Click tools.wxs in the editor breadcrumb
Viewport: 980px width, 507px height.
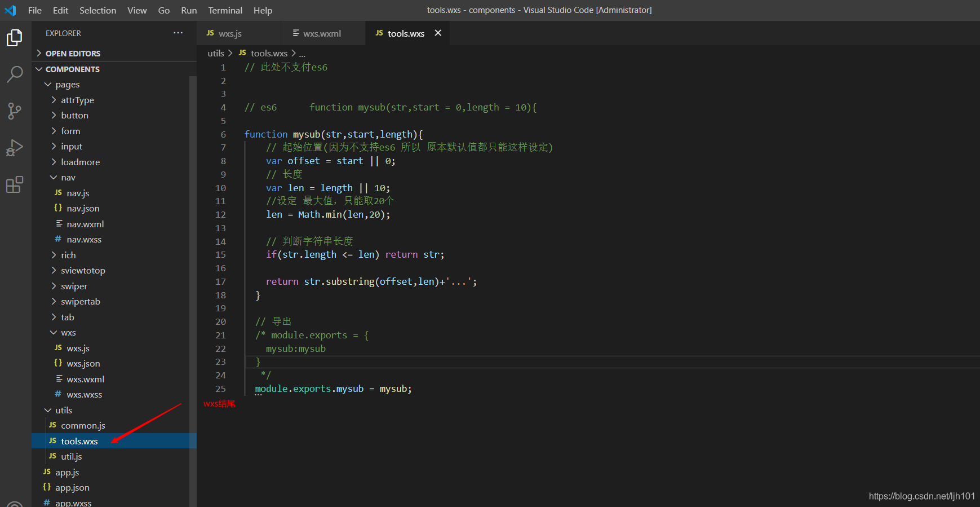pyautogui.click(x=269, y=53)
